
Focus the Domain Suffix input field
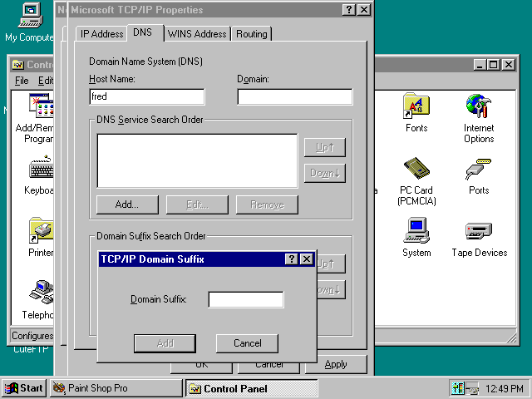pos(246,299)
